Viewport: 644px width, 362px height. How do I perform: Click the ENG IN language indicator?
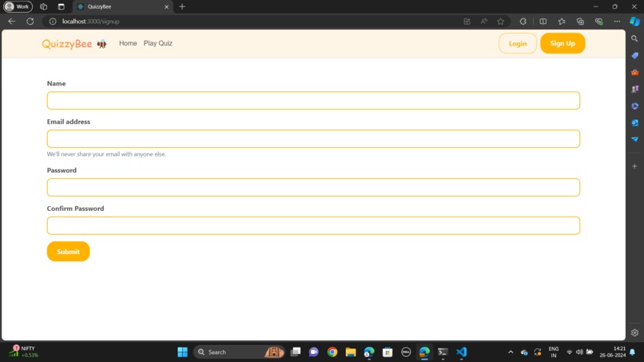point(553,352)
